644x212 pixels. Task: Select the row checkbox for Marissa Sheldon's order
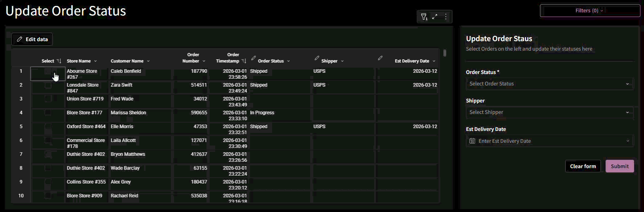(48, 113)
